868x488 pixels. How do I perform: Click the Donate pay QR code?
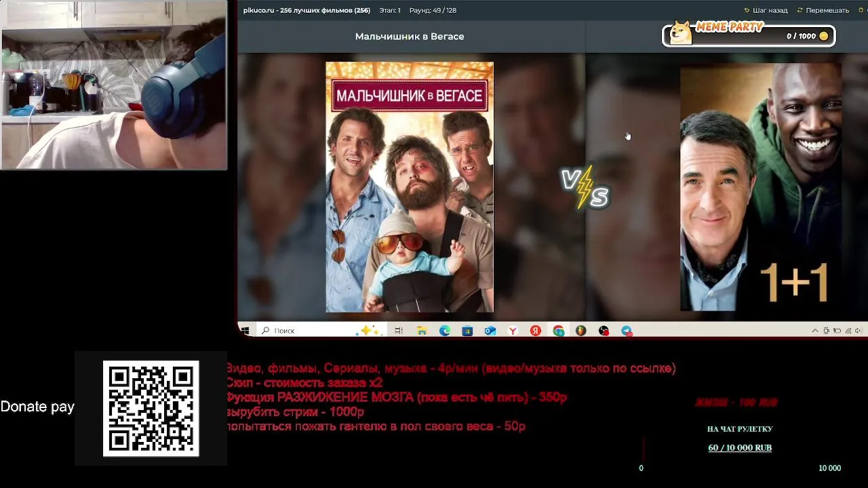[x=151, y=408]
